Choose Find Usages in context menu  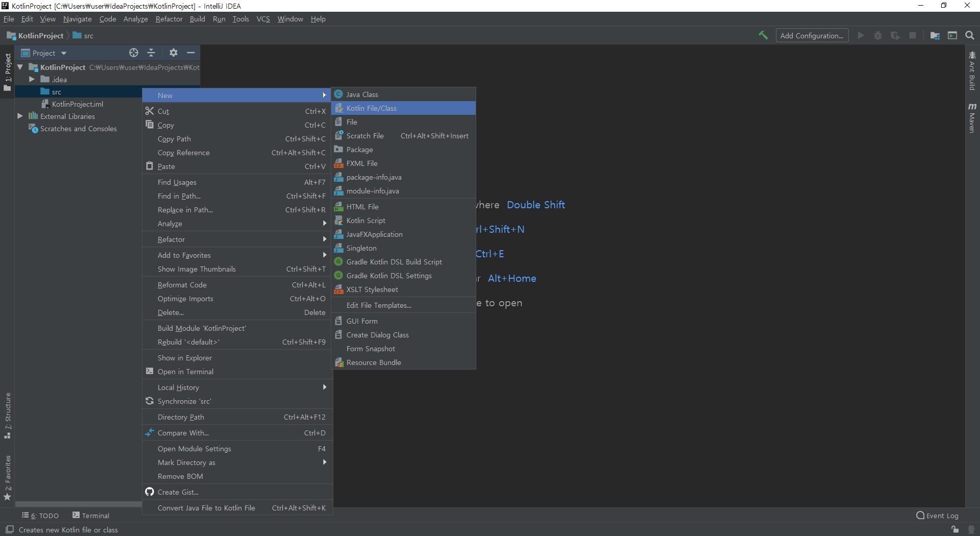pyautogui.click(x=237, y=182)
